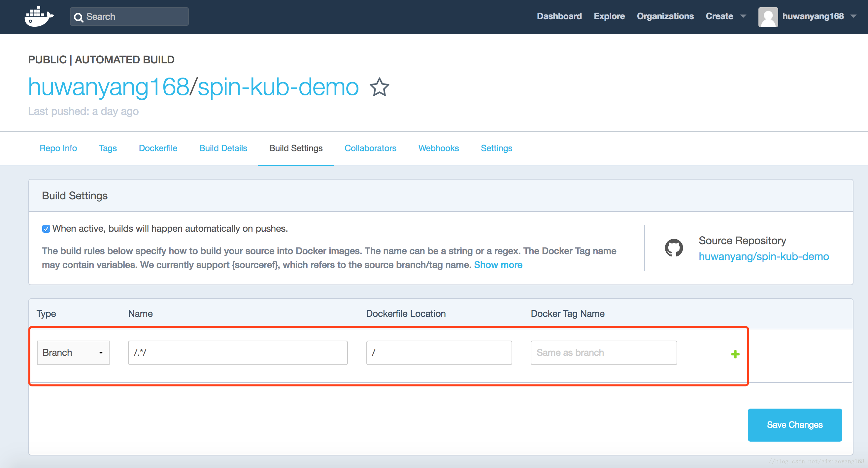Click the huwanyang168 namespace link in title
868x468 pixels.
click(x=109, y=87)
